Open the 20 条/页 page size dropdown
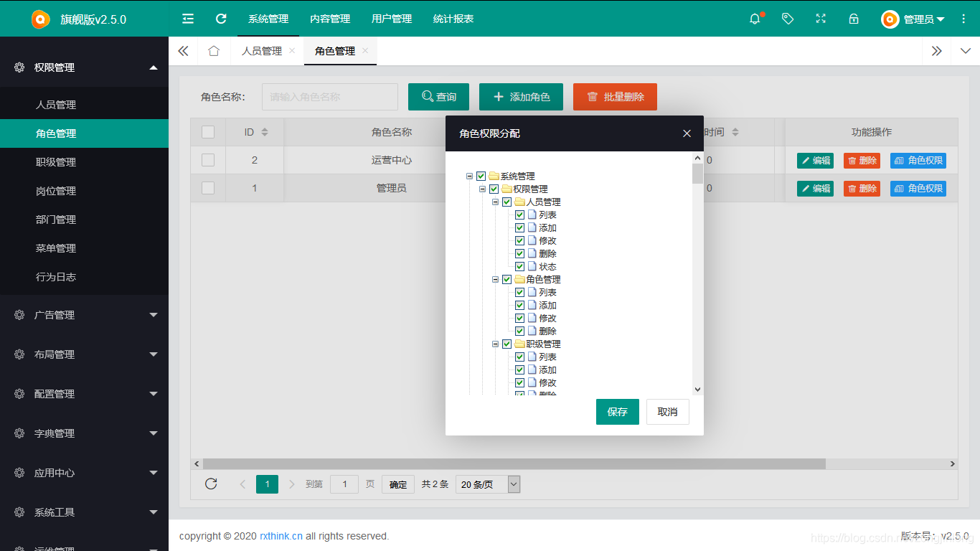Viewport: 980px width, 551px height. [x=488, y=484]
